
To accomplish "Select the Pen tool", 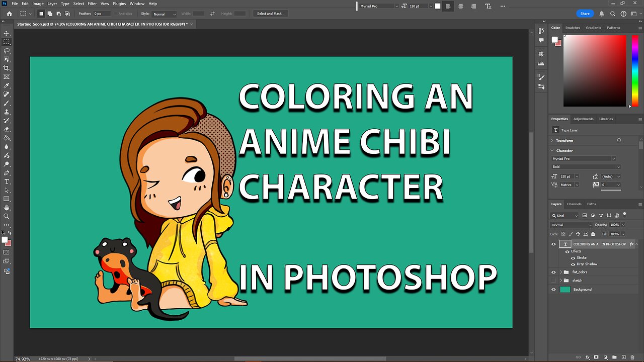I will point(7,172).
